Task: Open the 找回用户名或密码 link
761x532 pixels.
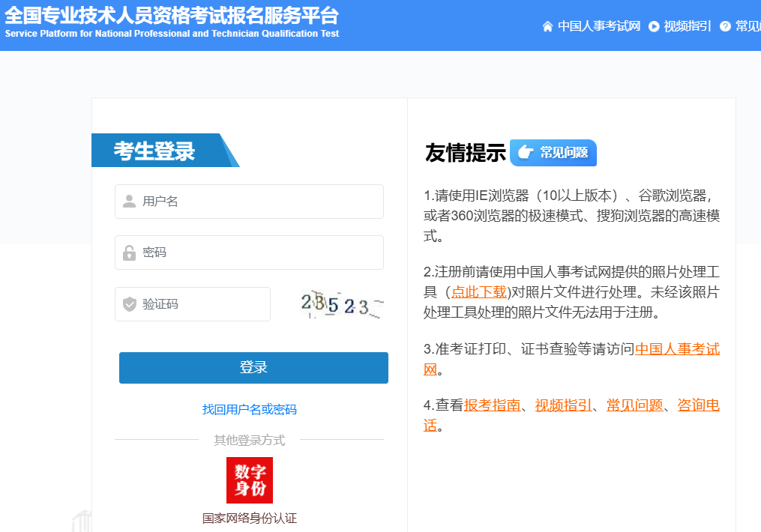Action: (x=250, y=409)
